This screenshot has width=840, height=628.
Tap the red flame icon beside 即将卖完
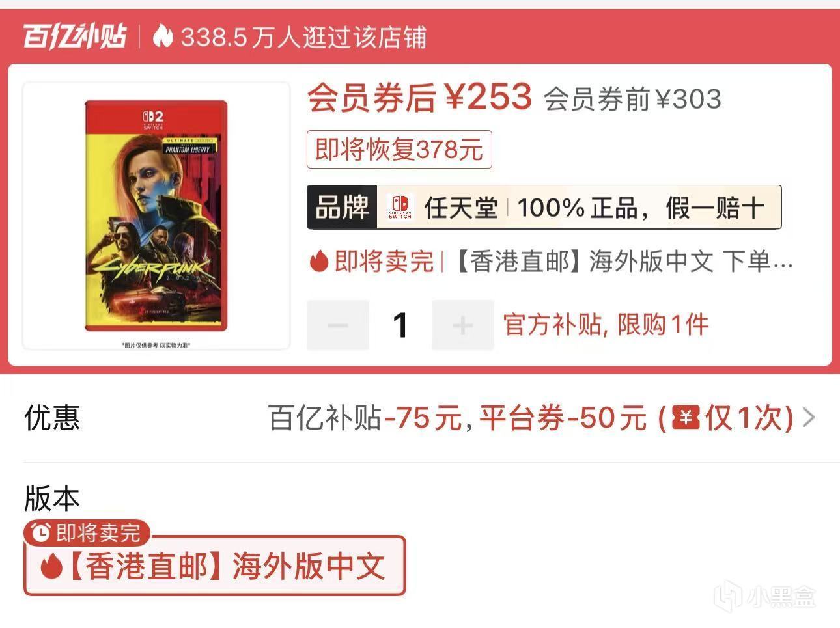(319, 262)
